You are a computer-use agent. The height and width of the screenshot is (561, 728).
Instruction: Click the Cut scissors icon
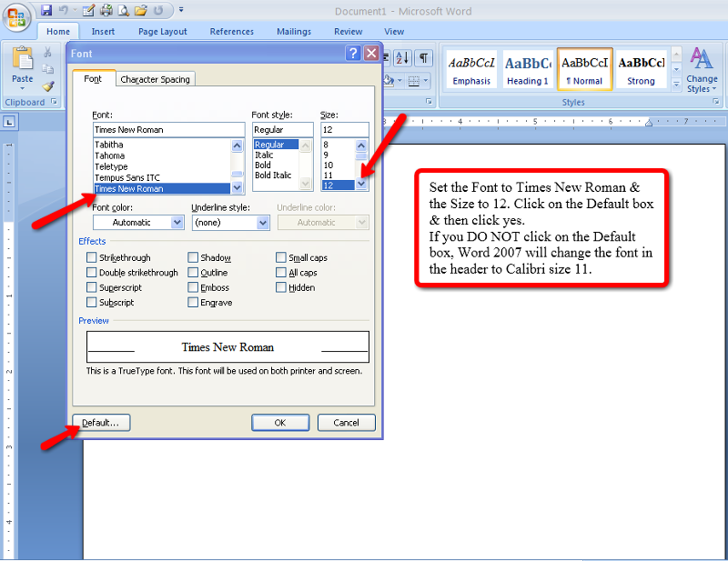click(x=47, y=52)
